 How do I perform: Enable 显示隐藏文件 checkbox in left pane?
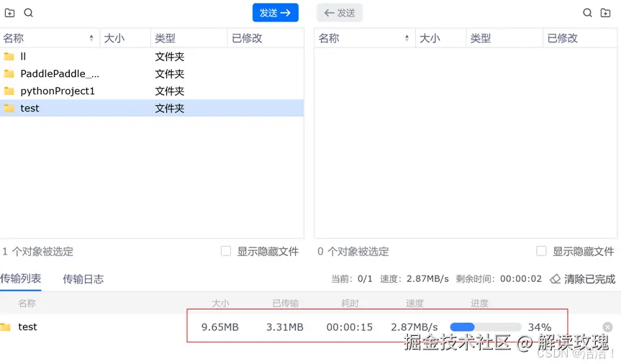[226, 251]
